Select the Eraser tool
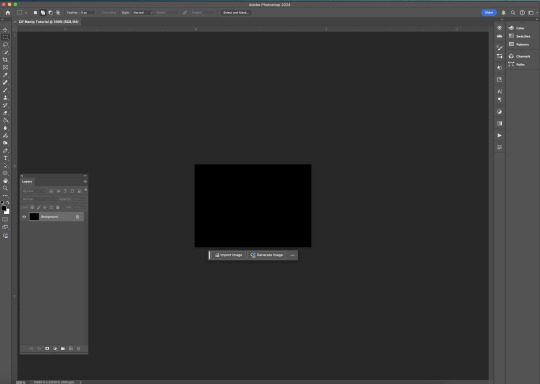The width and height of the screenshot is (540, 384). click(x=5, y=113)
